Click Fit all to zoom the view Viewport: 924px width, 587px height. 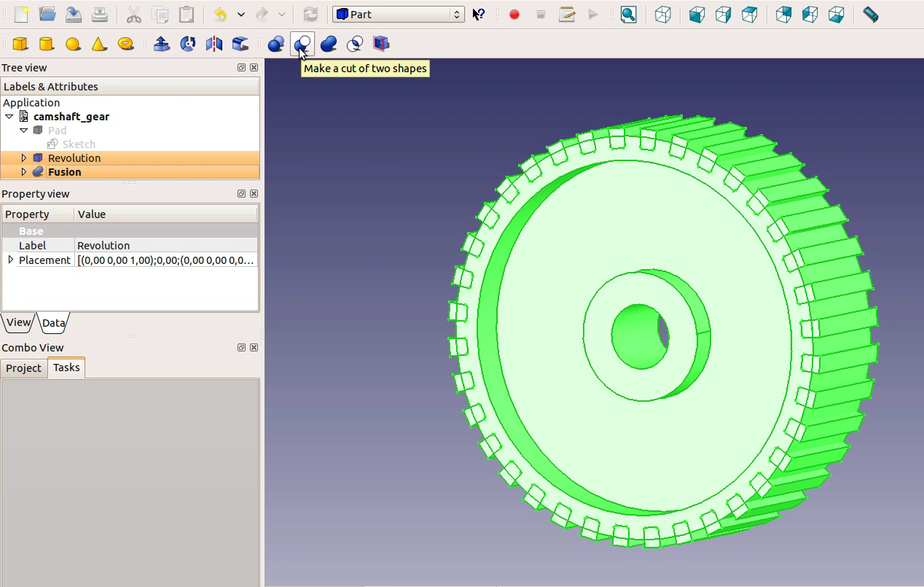(x=628, y=15)
